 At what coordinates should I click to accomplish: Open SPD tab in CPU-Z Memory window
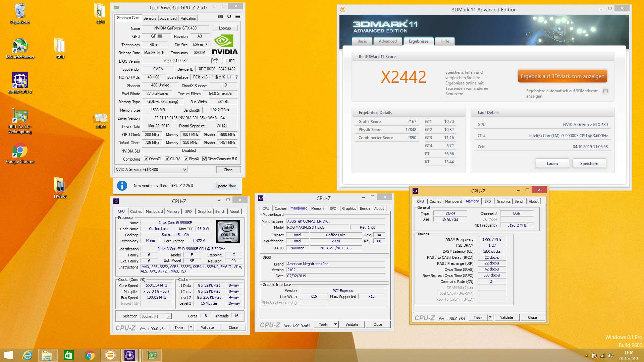(487, 201)
